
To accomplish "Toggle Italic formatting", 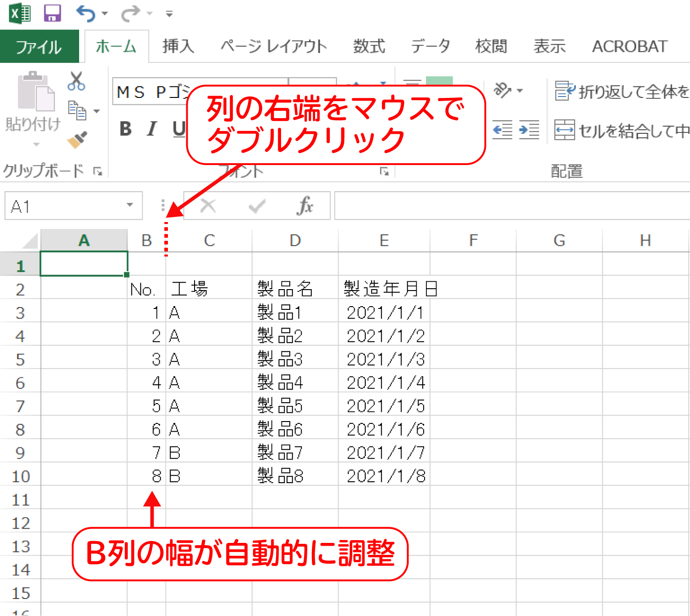I will 152,129.
